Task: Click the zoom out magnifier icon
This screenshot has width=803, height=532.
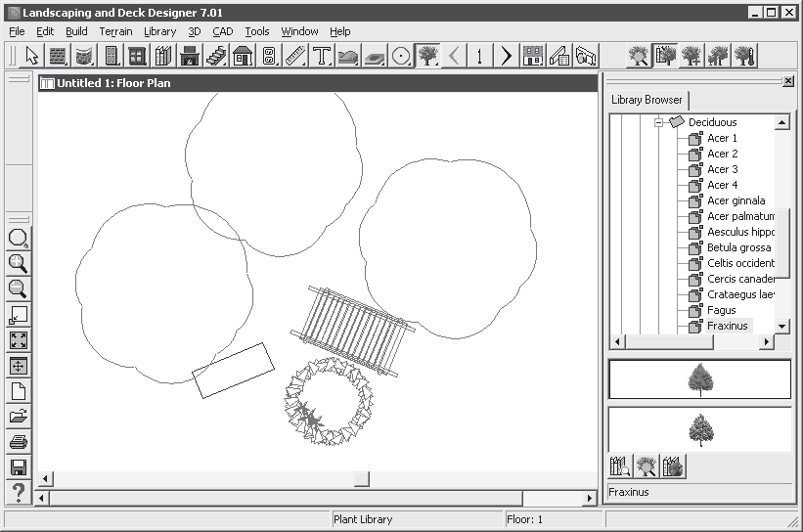Action: [x=18, y=288]
